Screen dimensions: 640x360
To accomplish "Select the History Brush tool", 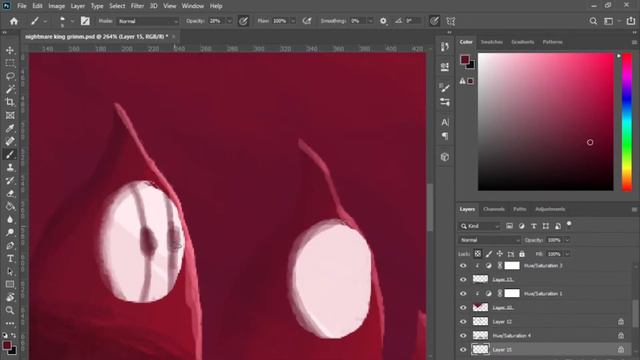I will pos(10,181).
